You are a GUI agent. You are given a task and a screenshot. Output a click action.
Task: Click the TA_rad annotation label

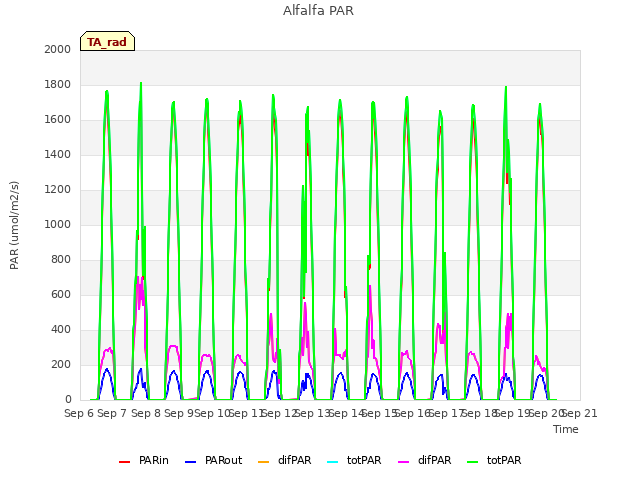pos(107,41)
